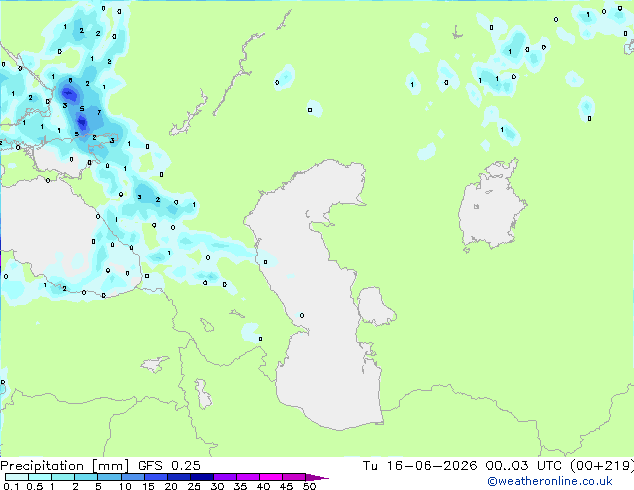Click the 'Tu 16-06-2026' date text
The height and width of the screenshot is (490, 634).
coord(420,466)
